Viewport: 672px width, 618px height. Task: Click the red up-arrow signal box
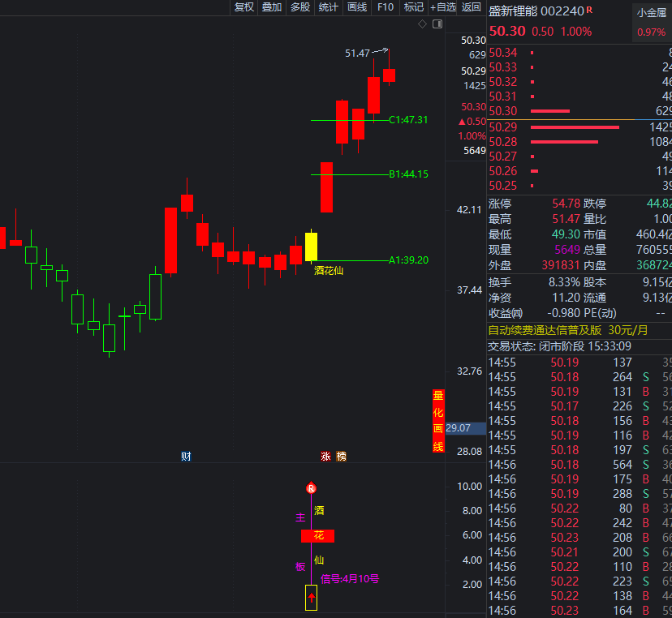click(x=311, y=597)
